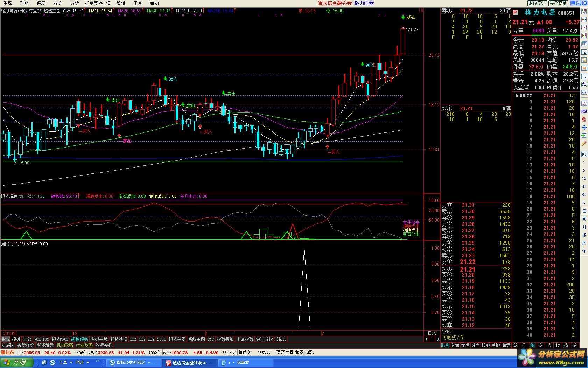Click the candlestick chart icon in sidebar
This screenshot has height=368, width=588.
click(x=584, y=35)
